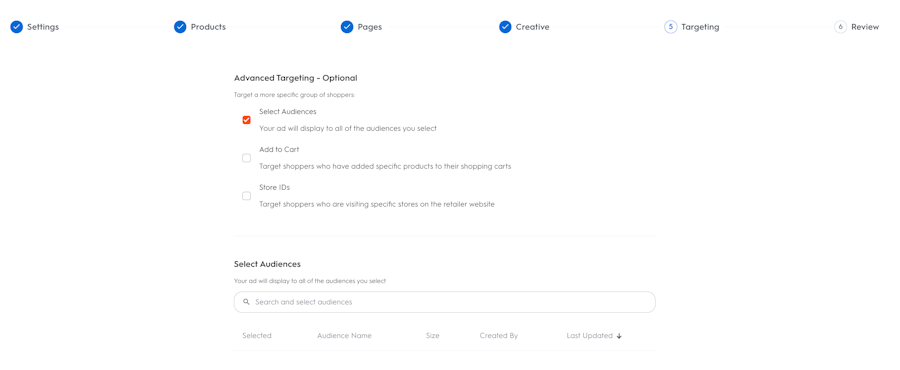Click the Targeting step number 5 circle
The image size is (900, 370).
click(x=670, y=27)
